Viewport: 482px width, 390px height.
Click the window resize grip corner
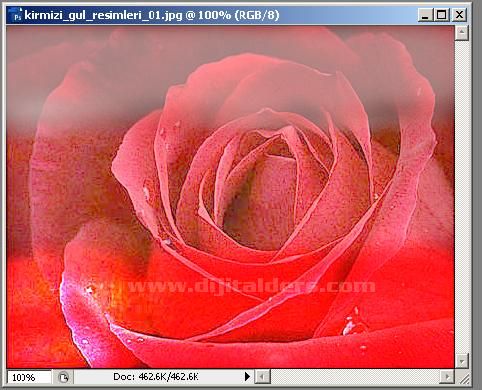pos(463,378)
